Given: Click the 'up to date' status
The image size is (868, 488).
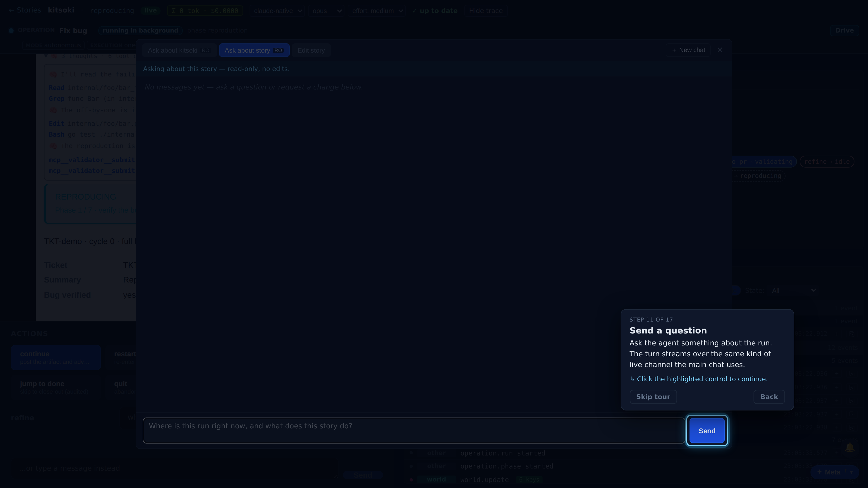Looking at the screenshot, I should pos(435,11).
